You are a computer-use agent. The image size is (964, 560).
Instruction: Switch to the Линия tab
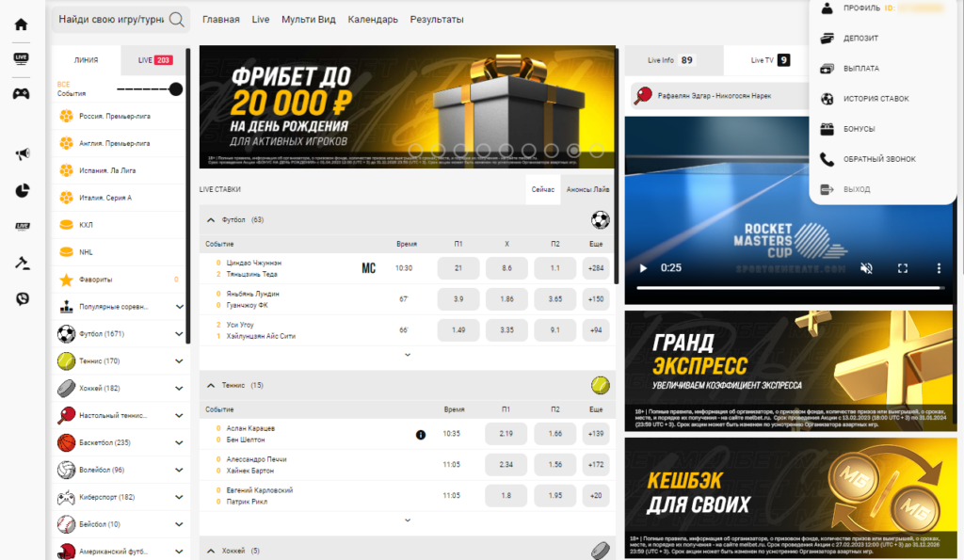tap(87, 60)
